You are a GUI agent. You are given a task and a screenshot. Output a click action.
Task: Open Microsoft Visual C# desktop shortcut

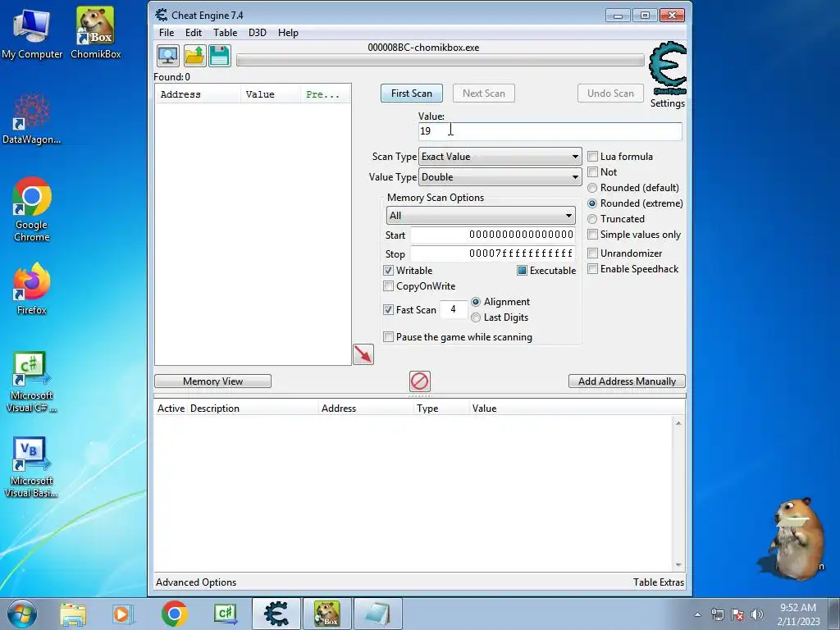pyautogui.click(x=32, y=382)
